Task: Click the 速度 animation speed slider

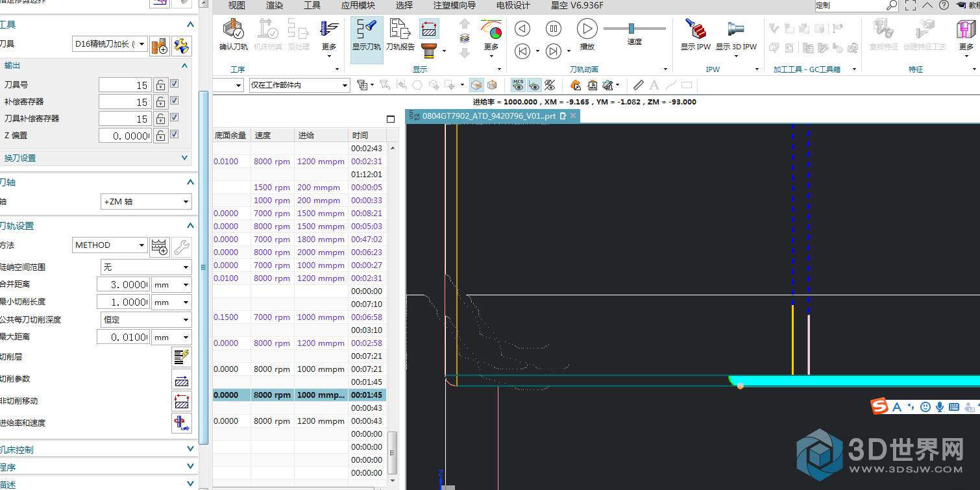Action: coord(635,29)
